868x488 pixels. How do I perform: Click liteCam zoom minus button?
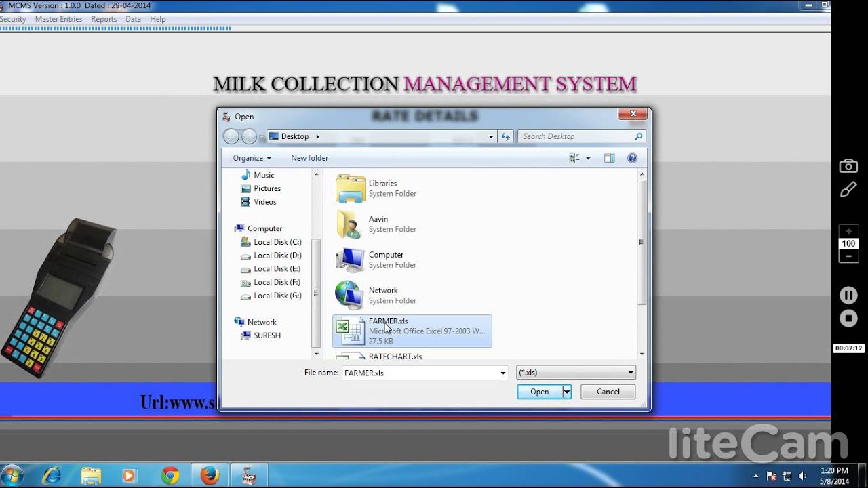tap(848, 256)
